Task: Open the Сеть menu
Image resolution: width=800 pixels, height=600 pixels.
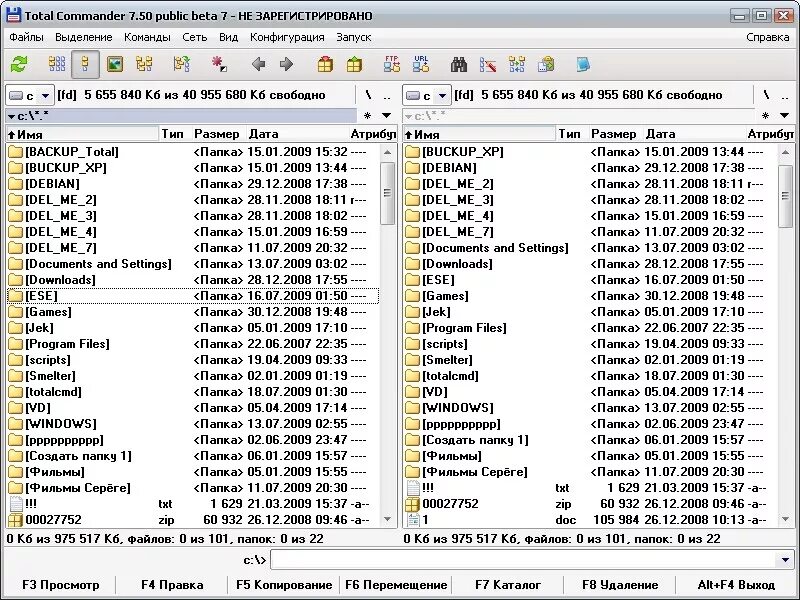Action: tap(194, 37)
